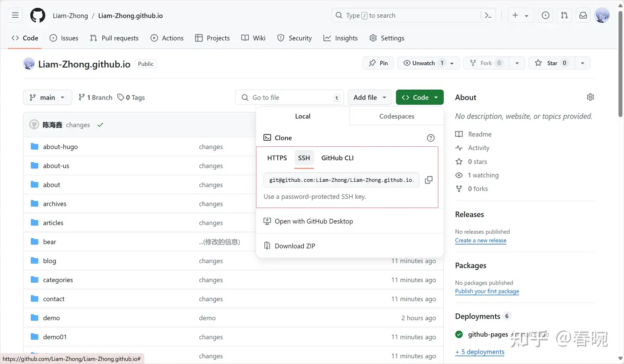Open the notifications inbox icon
Viewport: 624px width, 364px height.
point(583,16)
